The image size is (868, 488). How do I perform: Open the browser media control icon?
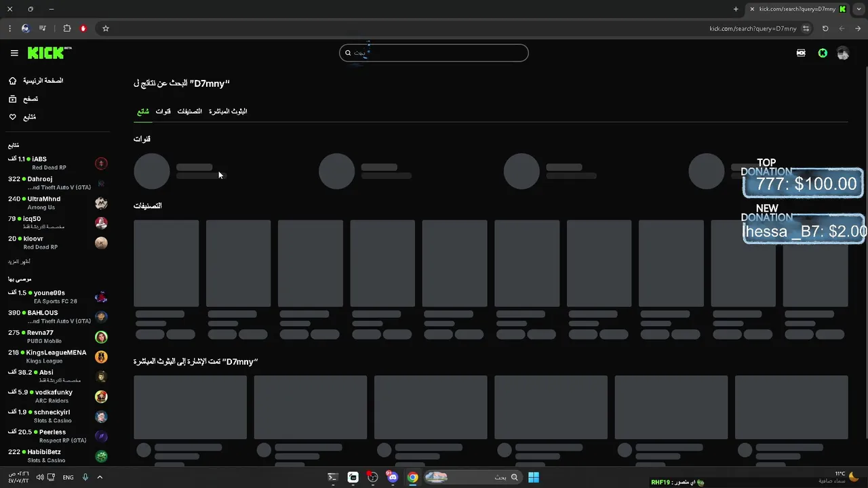43,28
